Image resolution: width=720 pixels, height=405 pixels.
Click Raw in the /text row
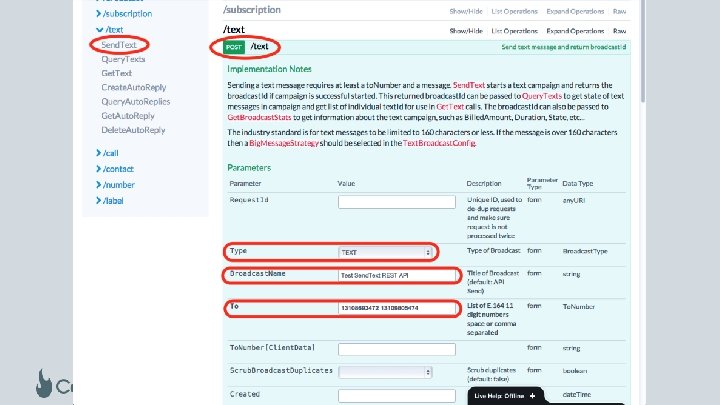[619, 31]
